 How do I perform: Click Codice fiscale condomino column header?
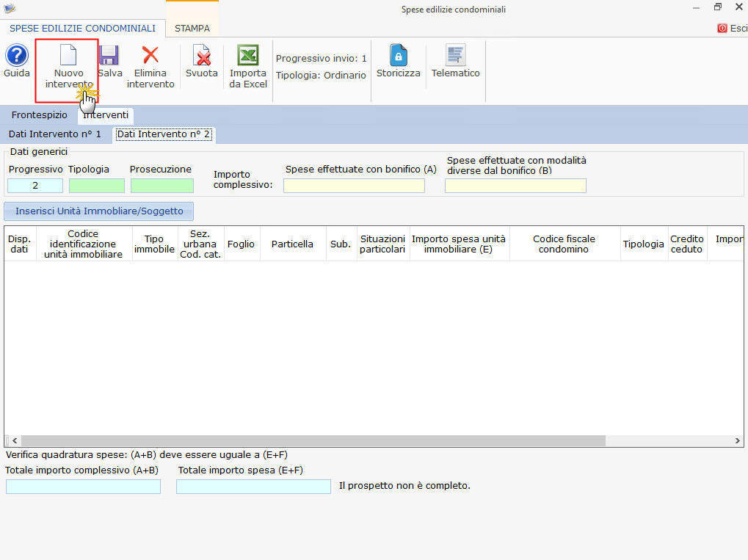pyautogui.click(x=564, y=244)
